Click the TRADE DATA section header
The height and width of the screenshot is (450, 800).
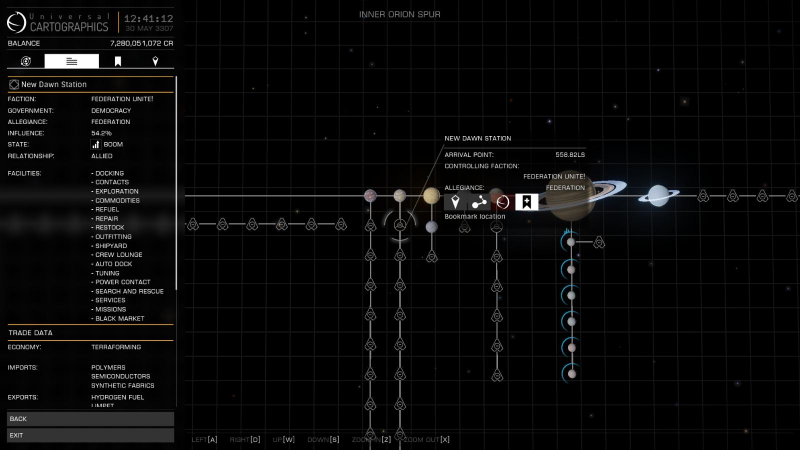90,333
